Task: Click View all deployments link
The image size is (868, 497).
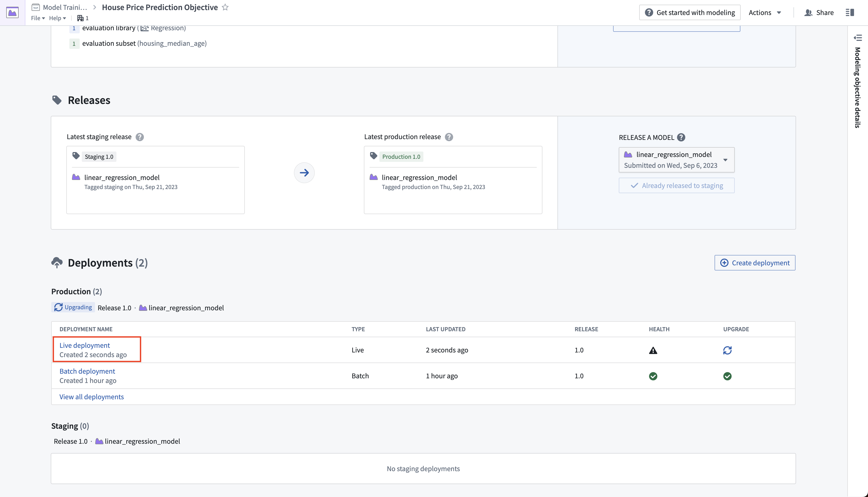Action: [92, 397]
